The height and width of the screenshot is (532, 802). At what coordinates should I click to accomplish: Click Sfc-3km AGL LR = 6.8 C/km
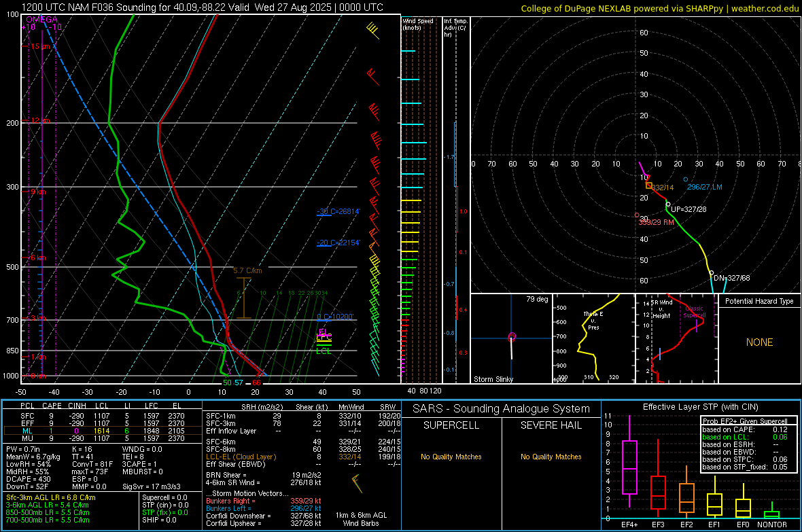tap(51, 497)
